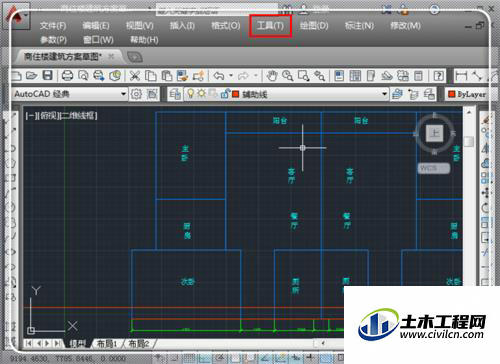
Task: Open the 帮助(H) menu
Action: [x=144, y=40]
